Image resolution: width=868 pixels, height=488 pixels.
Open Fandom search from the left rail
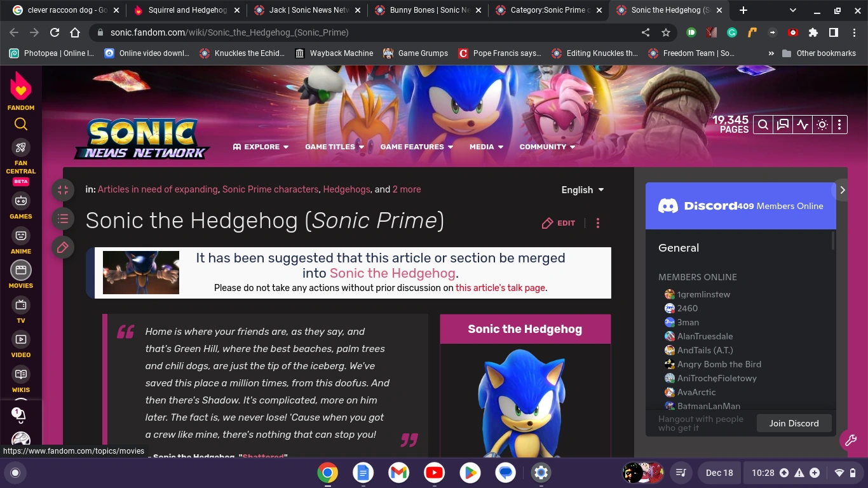coord(20,125)
